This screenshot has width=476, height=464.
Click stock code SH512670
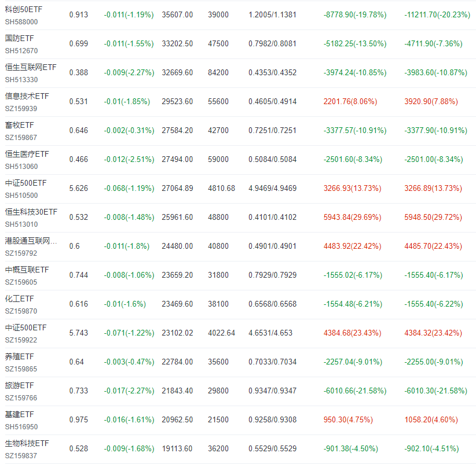[x=21, y=51]
